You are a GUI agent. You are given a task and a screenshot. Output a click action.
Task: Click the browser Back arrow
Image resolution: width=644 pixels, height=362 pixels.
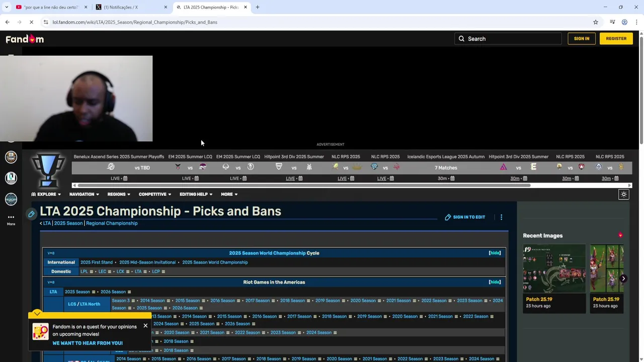[7, 22]
